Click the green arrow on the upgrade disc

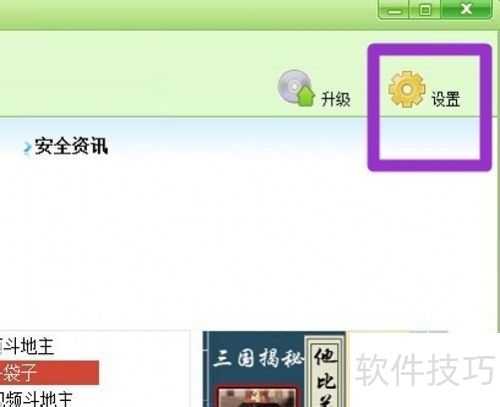306,95
